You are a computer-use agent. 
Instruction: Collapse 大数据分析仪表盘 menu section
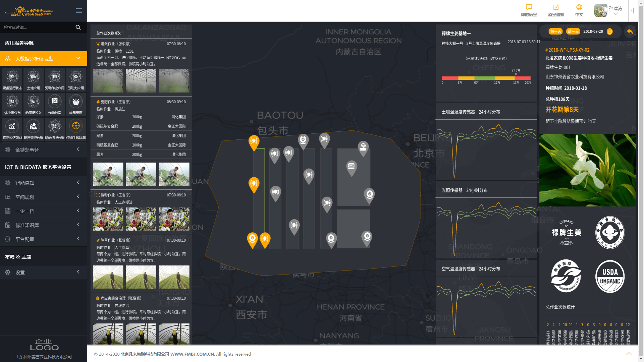[44, 59]
